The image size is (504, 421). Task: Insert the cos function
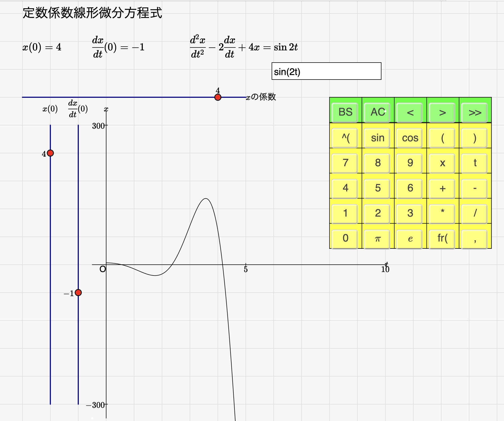pos(410,138)
